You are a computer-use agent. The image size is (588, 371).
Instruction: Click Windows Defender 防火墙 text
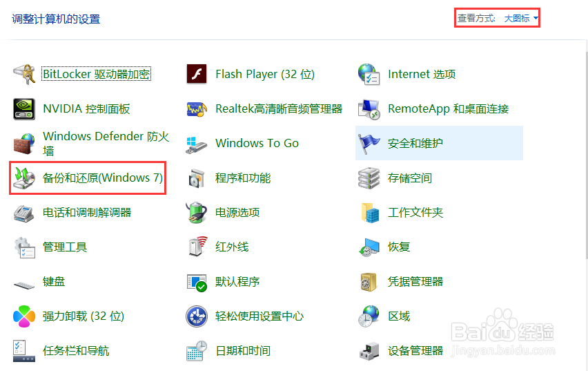[x=106, y=143]
